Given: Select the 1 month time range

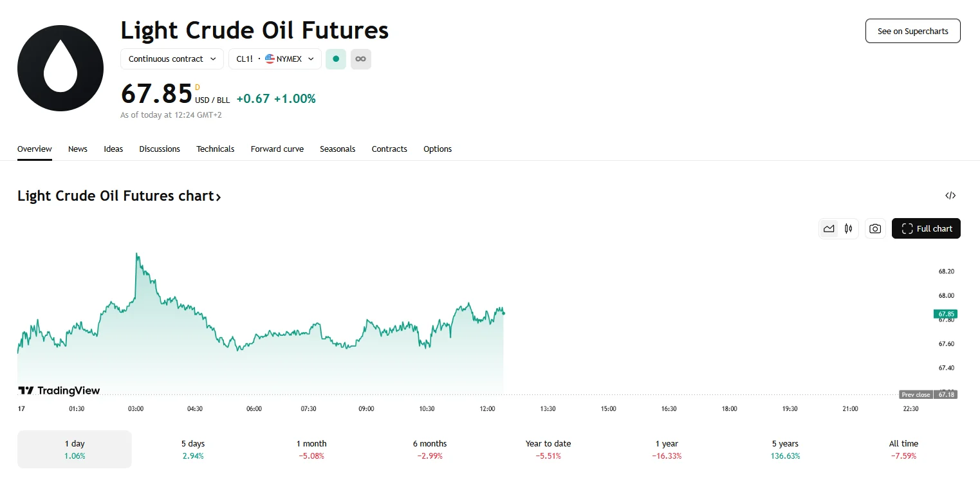Looking at the screenshot, I should tap(311, 449).
